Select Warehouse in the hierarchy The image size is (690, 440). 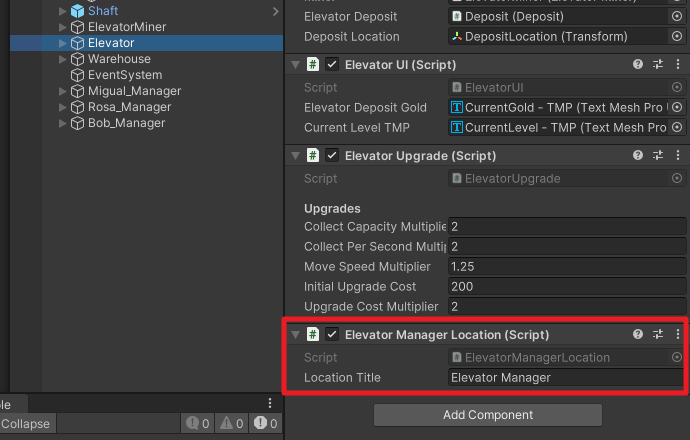click(x=119, y=59)
